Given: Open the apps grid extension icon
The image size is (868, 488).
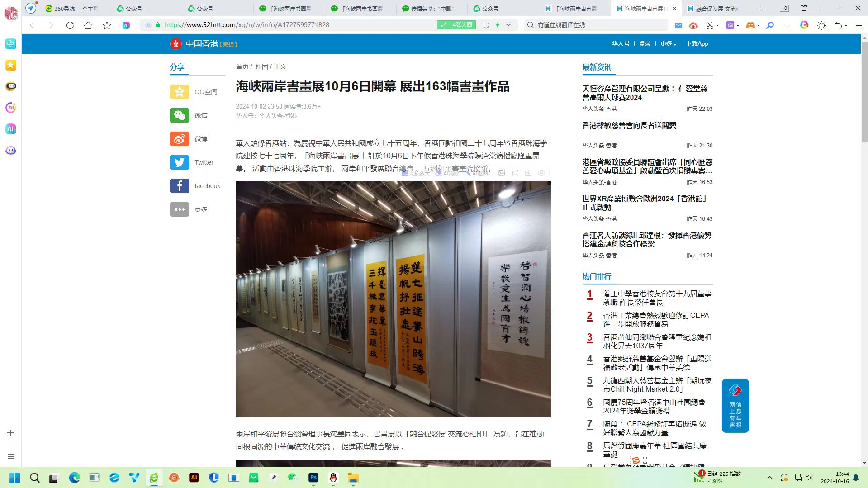Looking at the screenshot, I should pos(786,25).
